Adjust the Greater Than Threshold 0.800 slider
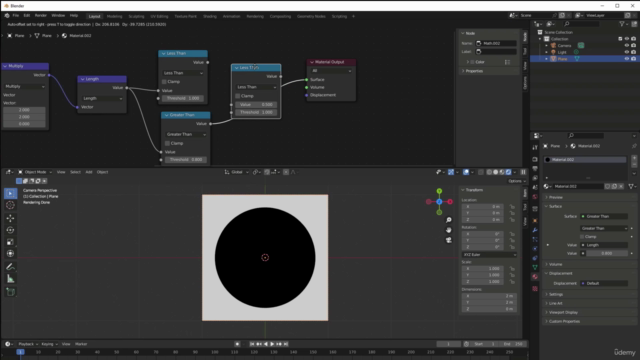Image resolution: width=640 pixels, height=360 pixels. pos(186,160)
